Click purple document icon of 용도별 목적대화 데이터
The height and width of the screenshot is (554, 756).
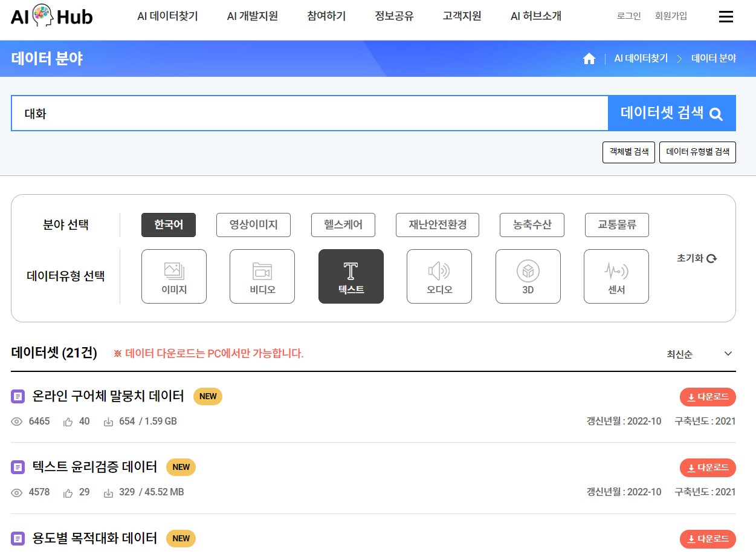[18, 538]
